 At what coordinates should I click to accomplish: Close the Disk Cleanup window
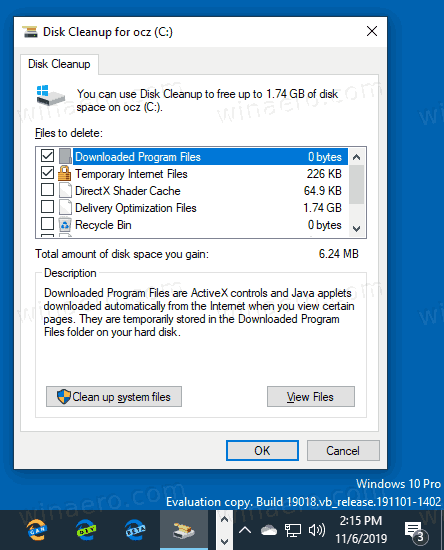(372, 31)
